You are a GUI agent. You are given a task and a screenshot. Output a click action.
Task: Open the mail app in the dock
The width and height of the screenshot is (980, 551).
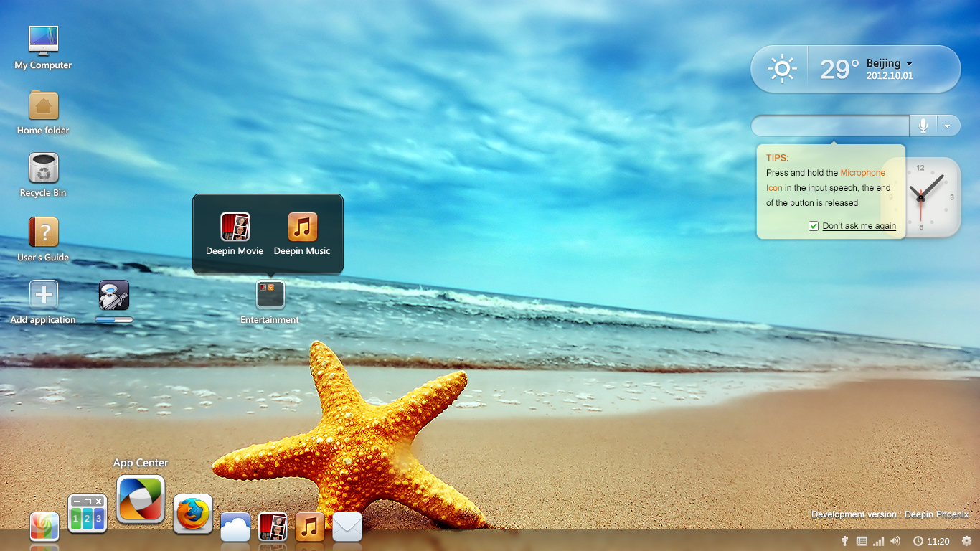point(347,527)
